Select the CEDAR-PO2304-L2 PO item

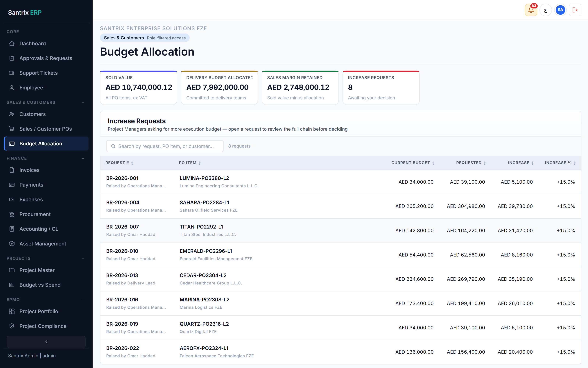point(203,275)
